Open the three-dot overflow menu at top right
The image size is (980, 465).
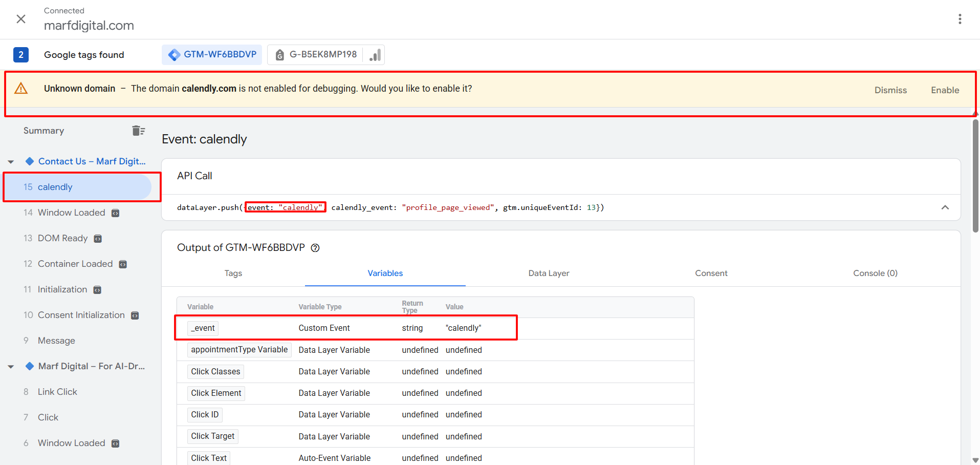[960, 19]
